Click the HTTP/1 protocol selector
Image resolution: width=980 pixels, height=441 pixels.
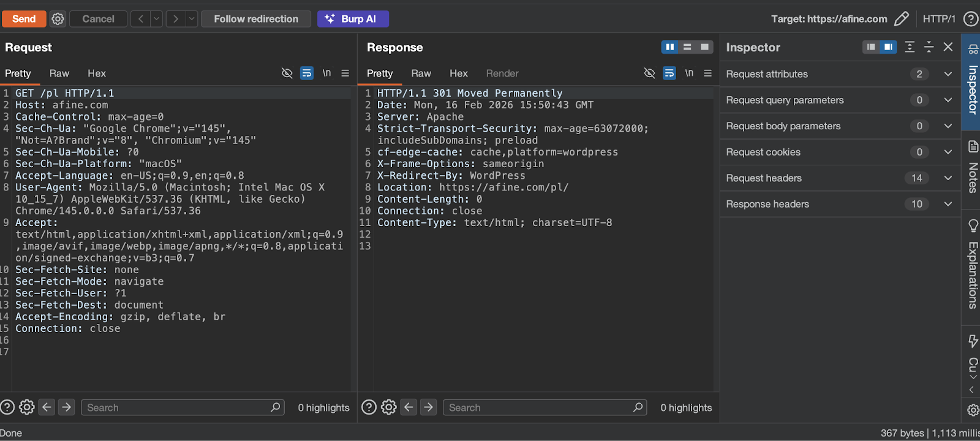coord(939,19)
